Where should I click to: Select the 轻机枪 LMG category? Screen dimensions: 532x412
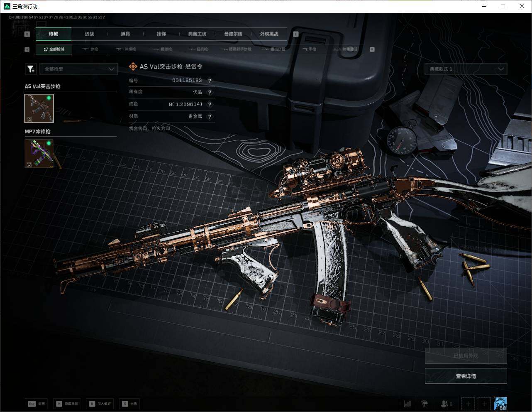pos(198,49)
